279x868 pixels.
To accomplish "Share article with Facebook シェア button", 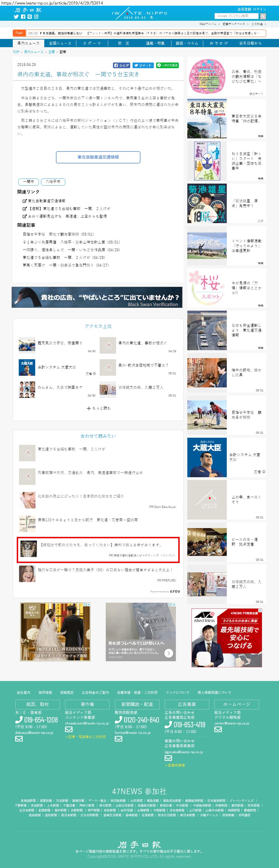I will 121,65.
